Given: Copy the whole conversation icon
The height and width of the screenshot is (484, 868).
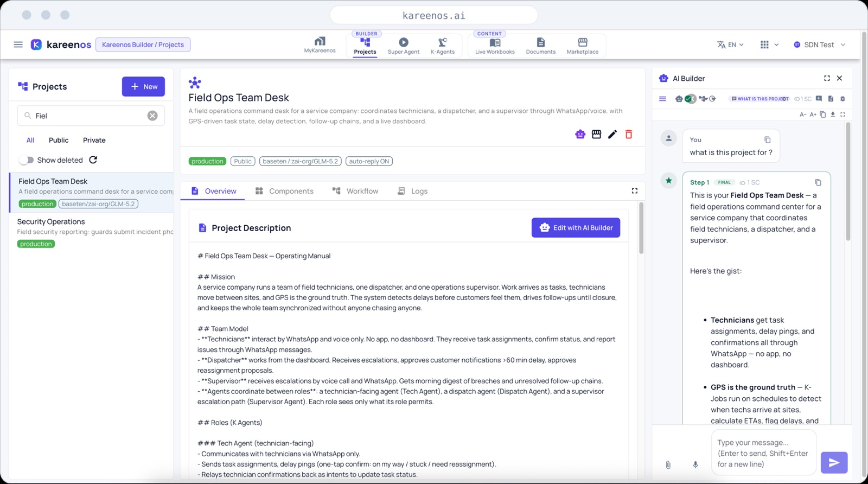Looking at the screenshot, I should pyautogui.click(x=823, y=114).
